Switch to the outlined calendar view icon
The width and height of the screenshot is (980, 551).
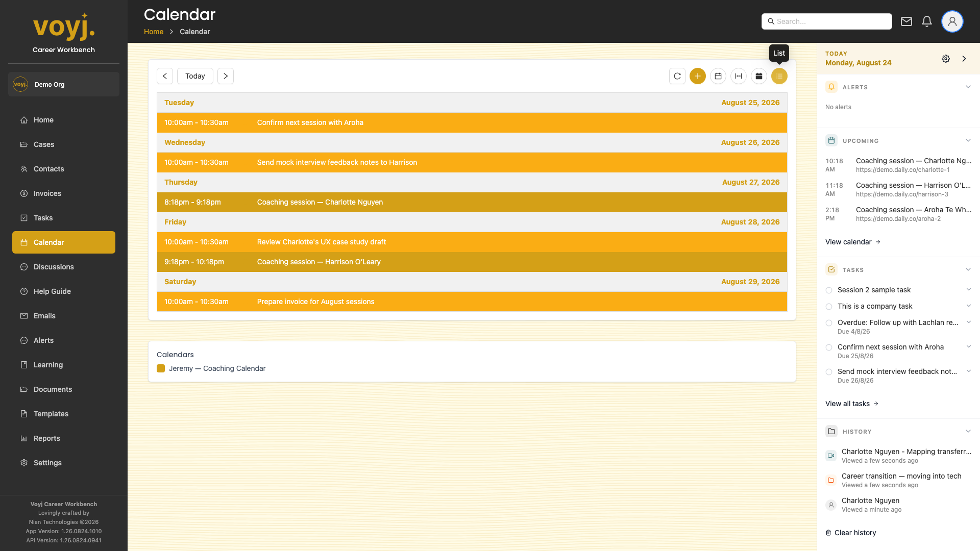[x=718, y=76]
